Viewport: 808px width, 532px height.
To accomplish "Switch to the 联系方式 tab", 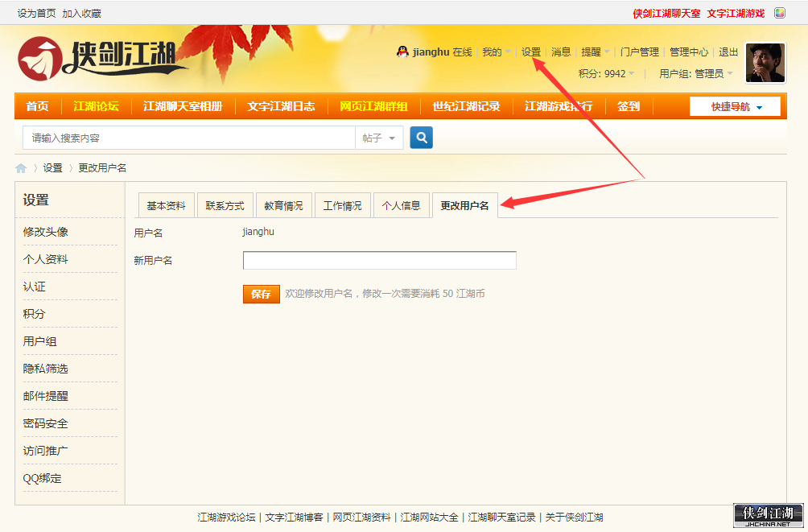I will click(225, 206).
